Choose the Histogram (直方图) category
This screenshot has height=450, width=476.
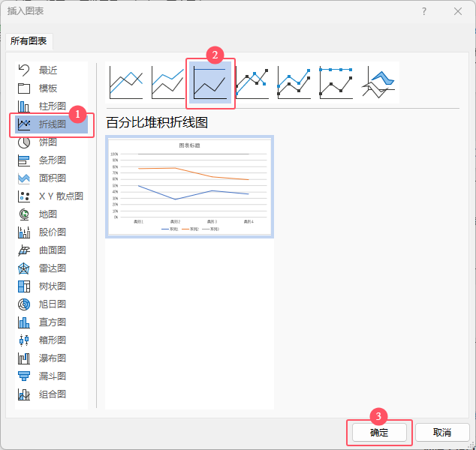[x=51, y=322]
